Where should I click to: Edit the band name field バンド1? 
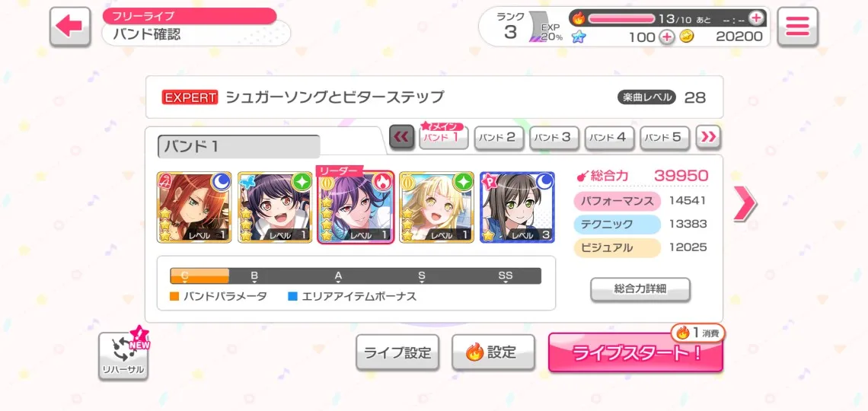click(x=238, y=147)
